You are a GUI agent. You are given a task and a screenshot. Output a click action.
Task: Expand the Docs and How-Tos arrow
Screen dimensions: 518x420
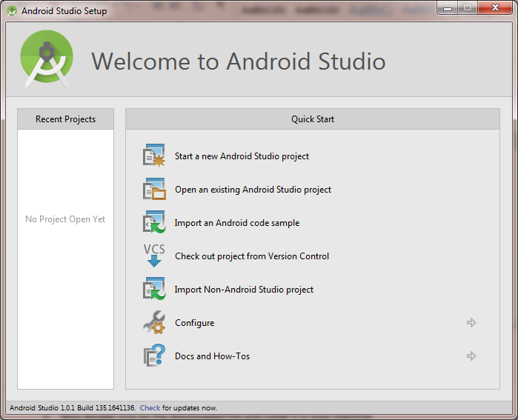pos(471,356)
